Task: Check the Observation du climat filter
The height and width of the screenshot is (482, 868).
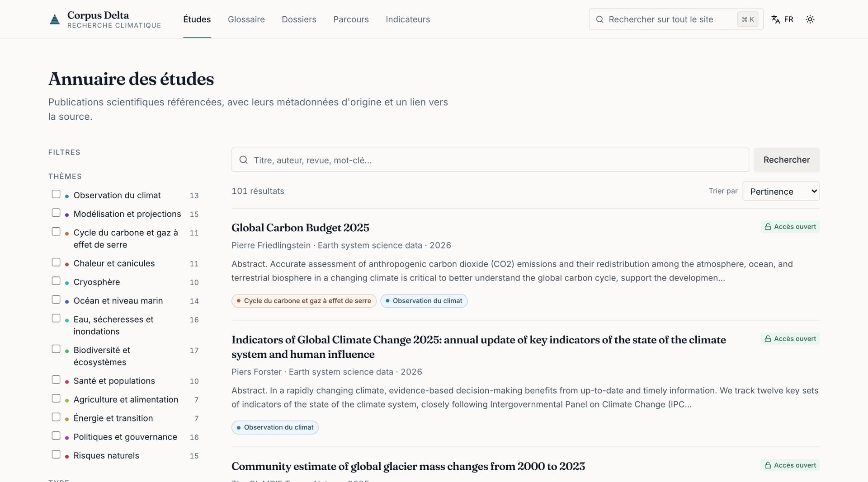Action: [56, 194]
